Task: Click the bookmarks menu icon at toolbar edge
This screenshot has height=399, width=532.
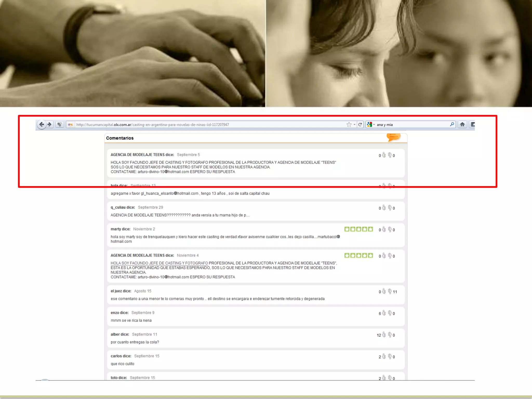Action: pos(473,124)
